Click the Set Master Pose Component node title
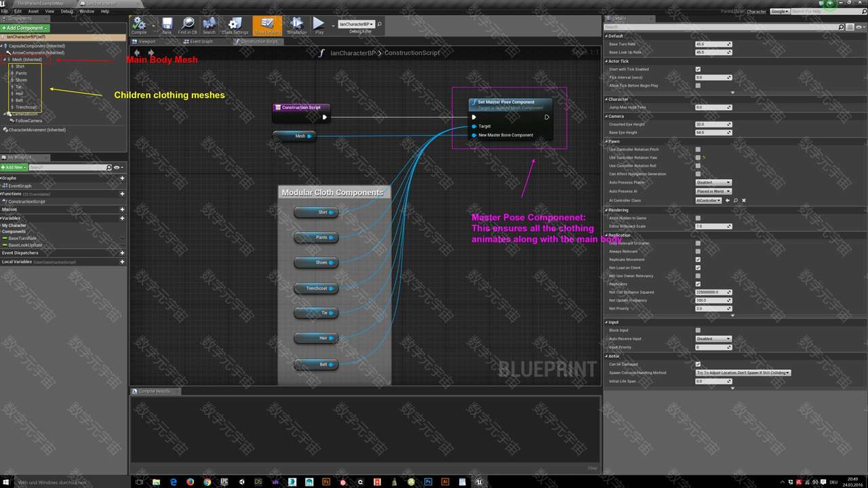868x488 pixels. (x=507, y=102)
